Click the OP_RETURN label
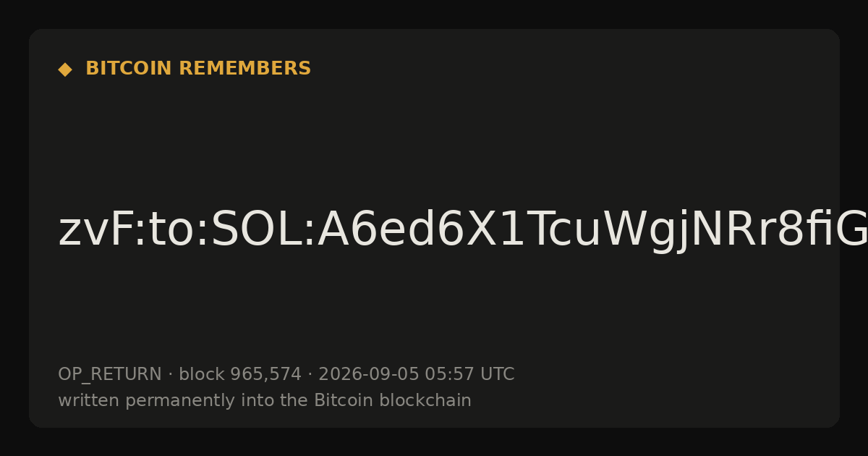This screenshot has width=868, height=456. (x=110, y=375)
